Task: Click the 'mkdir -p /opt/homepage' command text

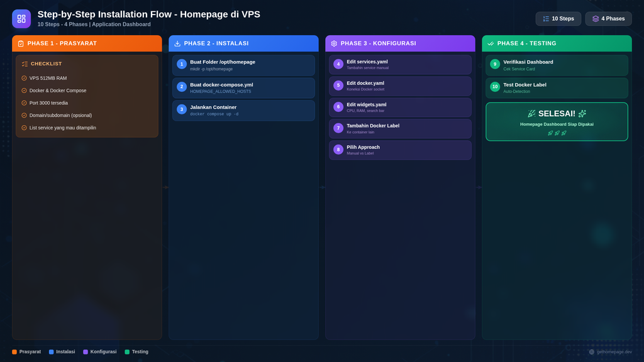Action: click(x=211, y=69)
